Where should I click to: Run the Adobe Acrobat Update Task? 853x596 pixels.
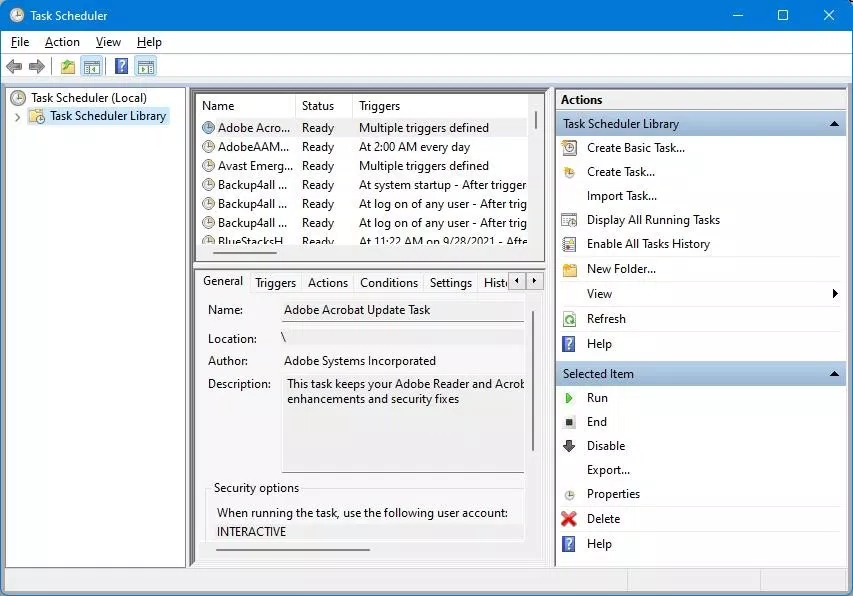597,397
